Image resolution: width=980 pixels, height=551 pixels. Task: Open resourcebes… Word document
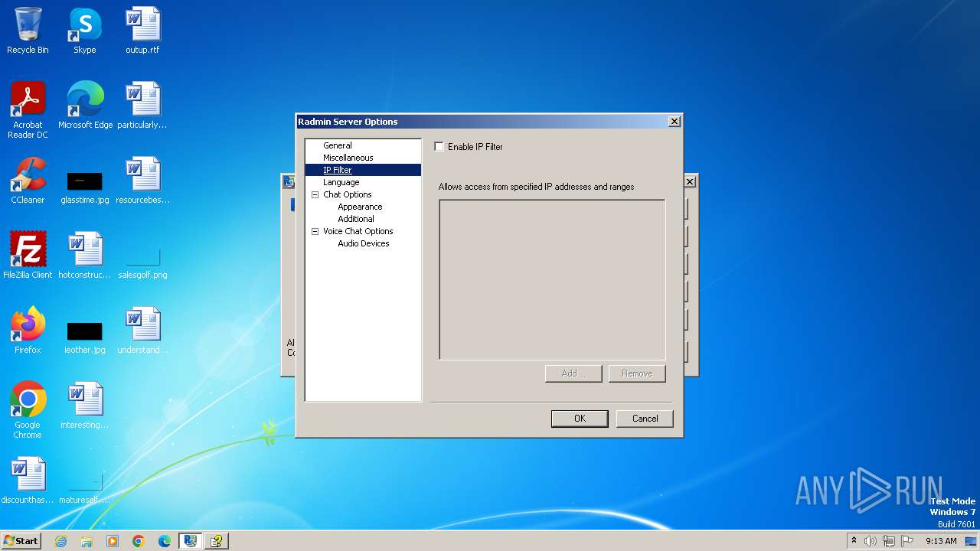[142, 180]
